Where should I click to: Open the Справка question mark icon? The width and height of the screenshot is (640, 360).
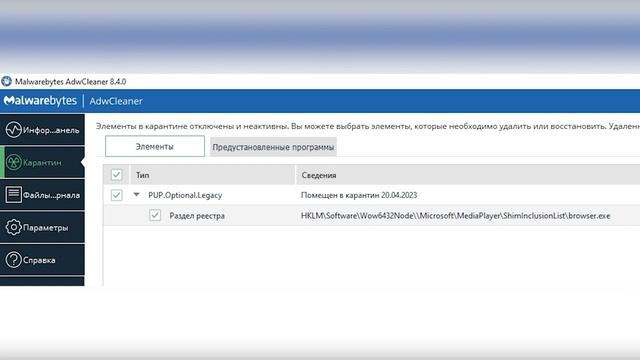coord(13,260)
